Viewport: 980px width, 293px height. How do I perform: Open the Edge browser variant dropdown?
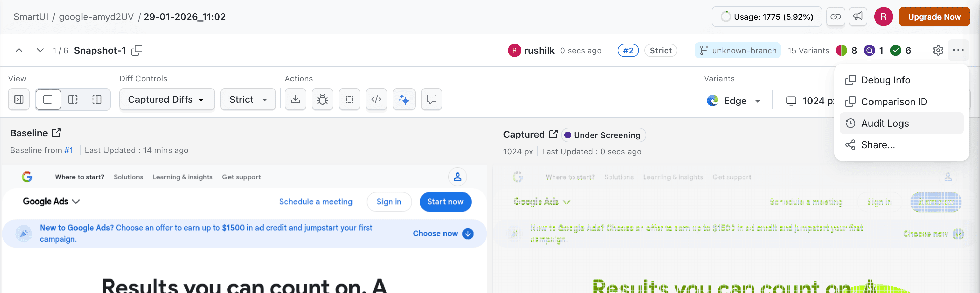[x=733, y=101]
